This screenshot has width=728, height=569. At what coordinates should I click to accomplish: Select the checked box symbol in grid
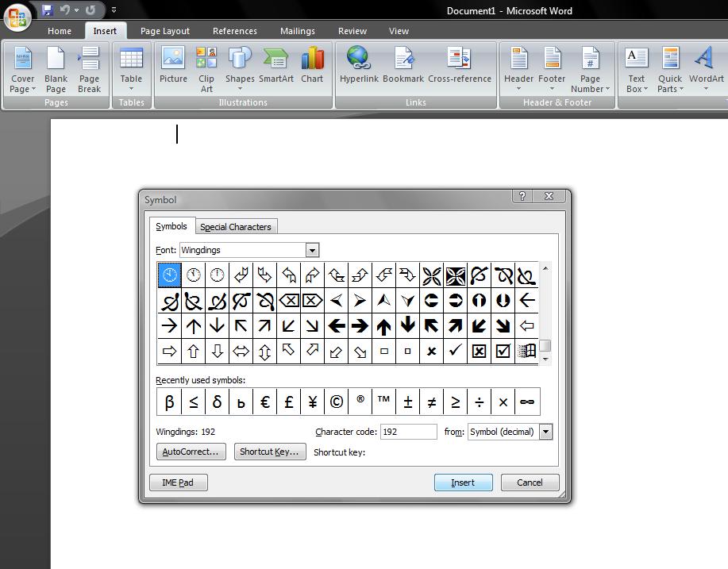(x=503, y=351)
